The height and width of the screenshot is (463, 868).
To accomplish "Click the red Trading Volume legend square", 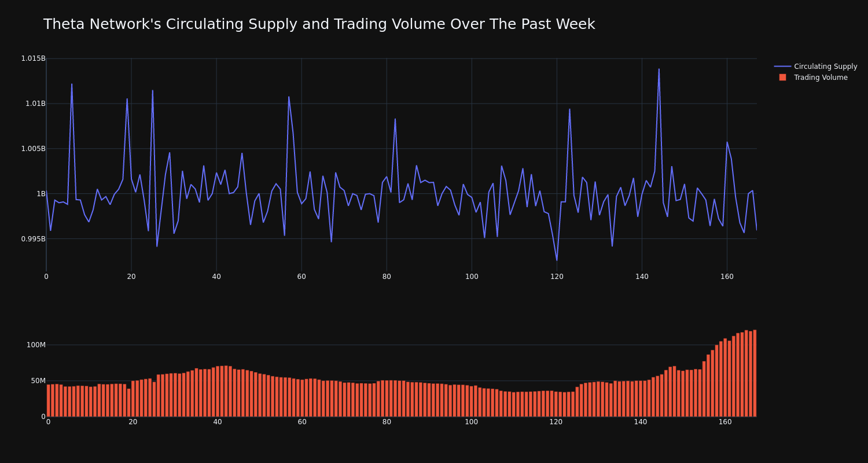I will click(782, 78).
